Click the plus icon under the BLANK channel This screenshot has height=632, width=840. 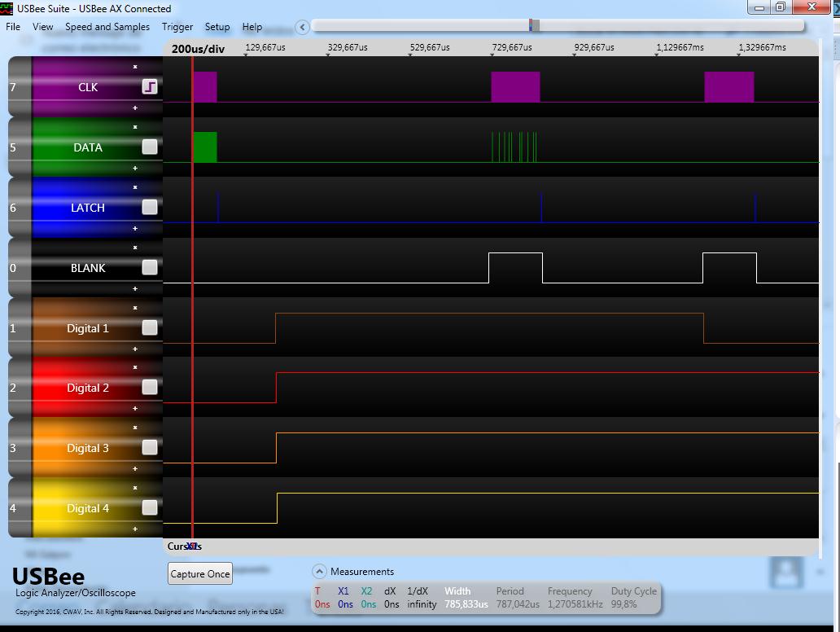(135, 289)
